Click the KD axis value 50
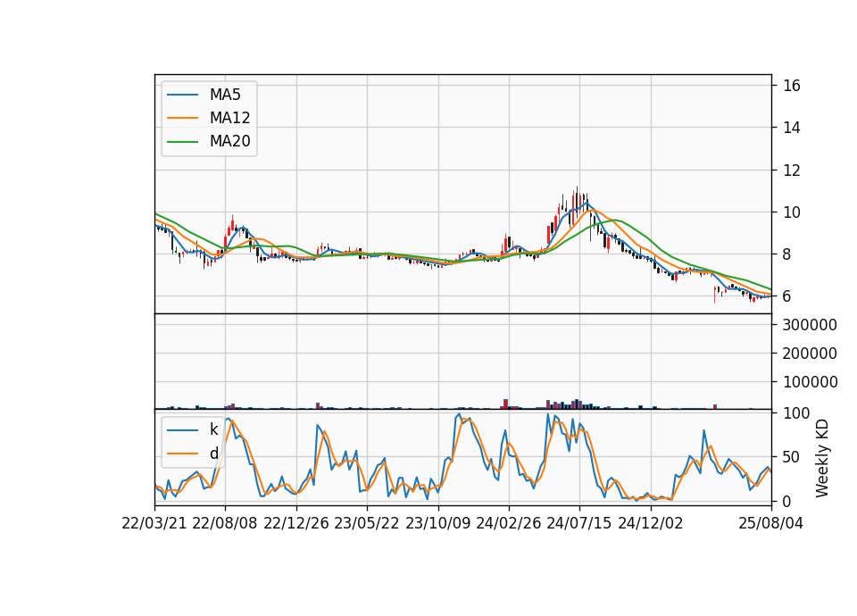857x616 pixels. coord(792,457)
